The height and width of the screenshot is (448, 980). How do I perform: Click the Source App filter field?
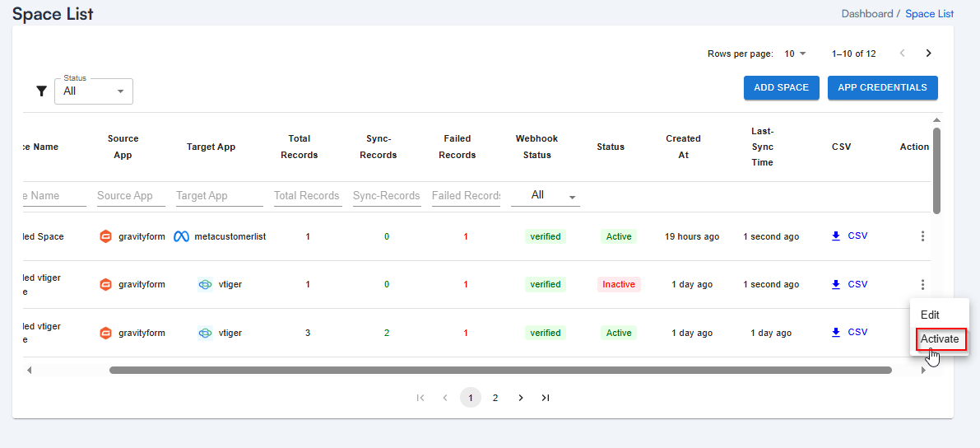click(x=130, y=196)
